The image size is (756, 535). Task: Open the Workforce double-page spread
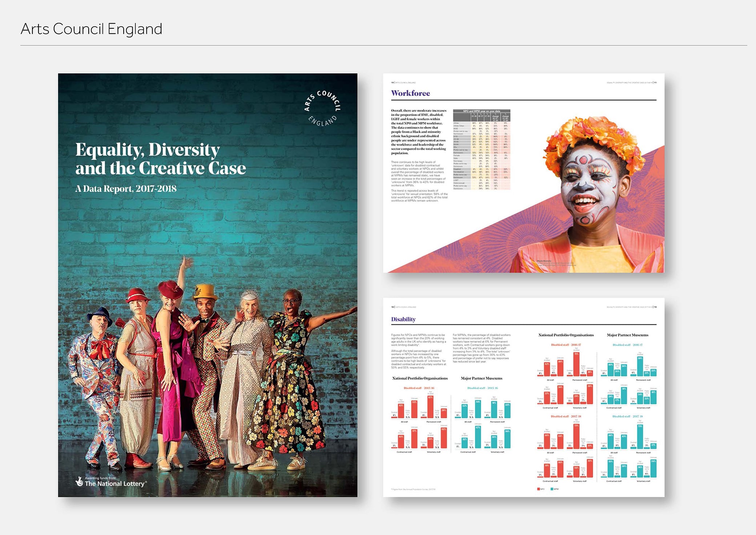coord(524,173)
